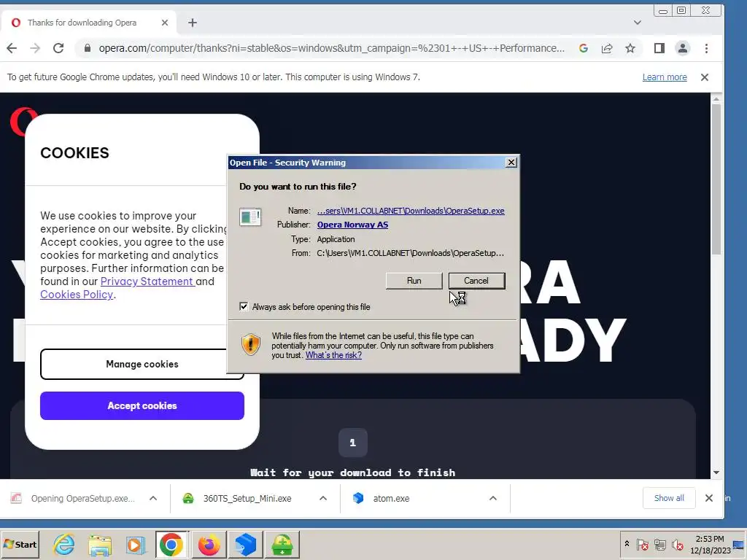Show hidden system tray icons arrow

(x=627, y=544)
